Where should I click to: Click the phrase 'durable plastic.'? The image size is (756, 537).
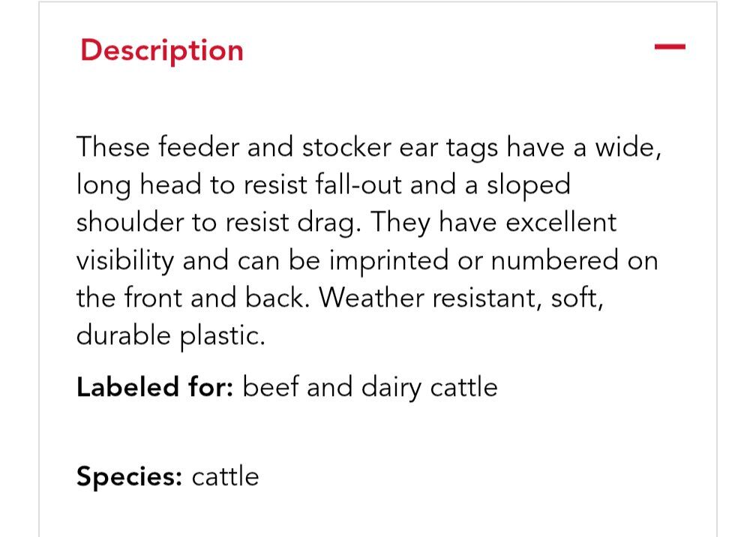(170, 336)
